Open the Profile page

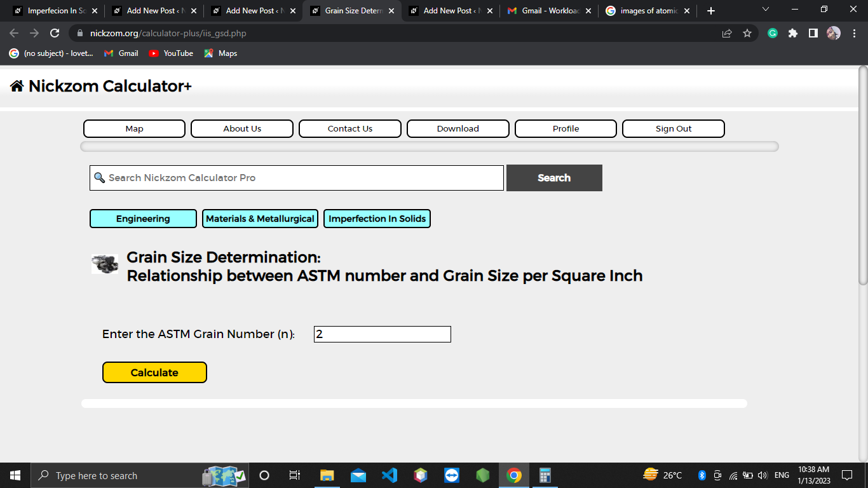[566, 128]
